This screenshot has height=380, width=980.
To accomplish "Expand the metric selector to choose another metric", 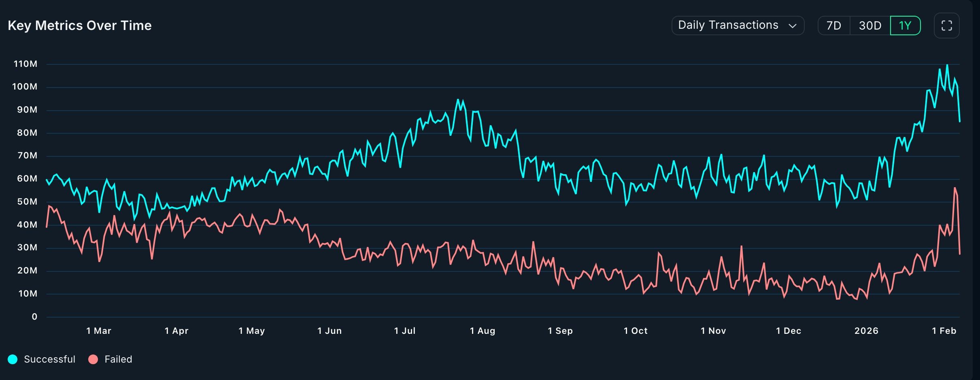I will coord(738,25).
